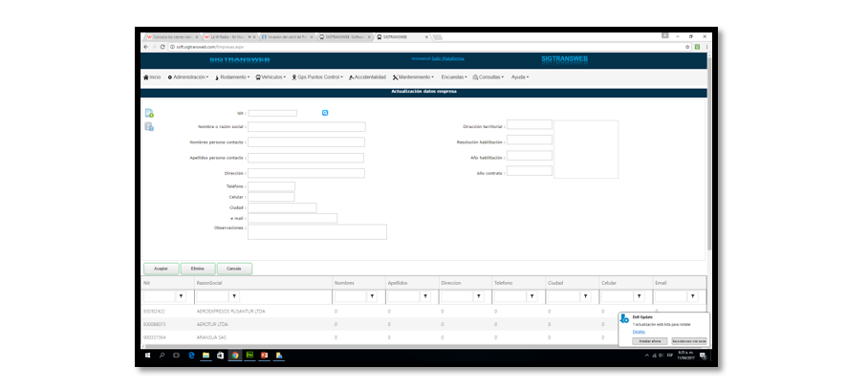This screenshot has height=389, width=868.
Task: Click the browser address bar
Action: (423, 47)
